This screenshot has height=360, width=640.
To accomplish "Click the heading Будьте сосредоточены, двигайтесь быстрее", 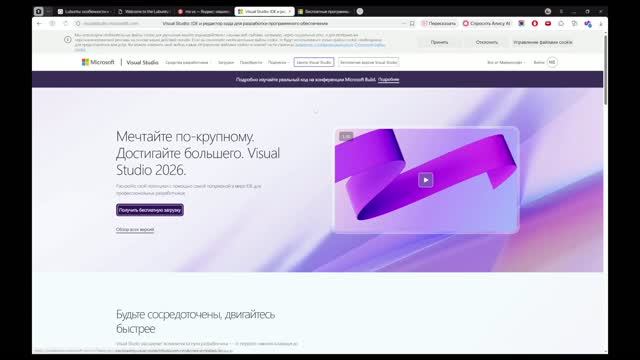I will coord(196,321).
